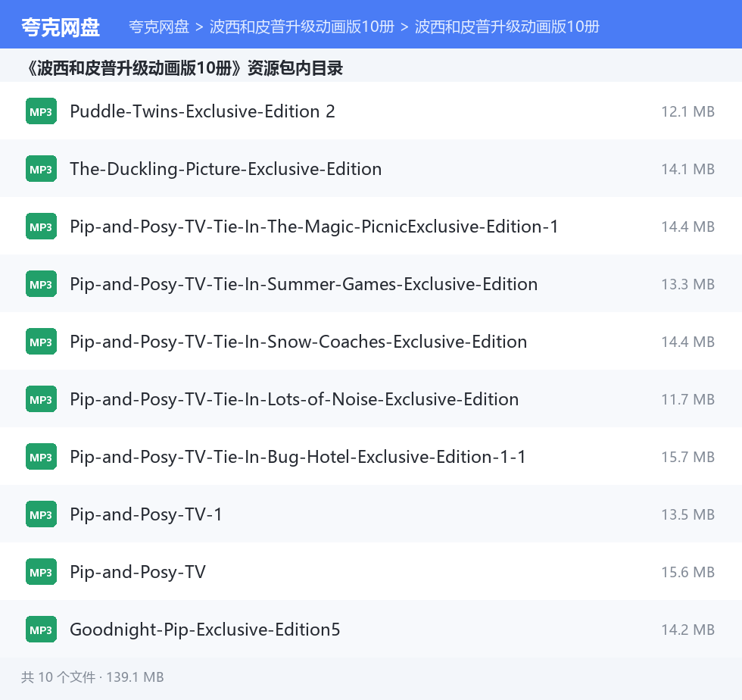Click the MP3 icon beside the 15.6 MB Pip-and-Posy-TV file
The image size is (742, 700).
click(x=41, y=572)
